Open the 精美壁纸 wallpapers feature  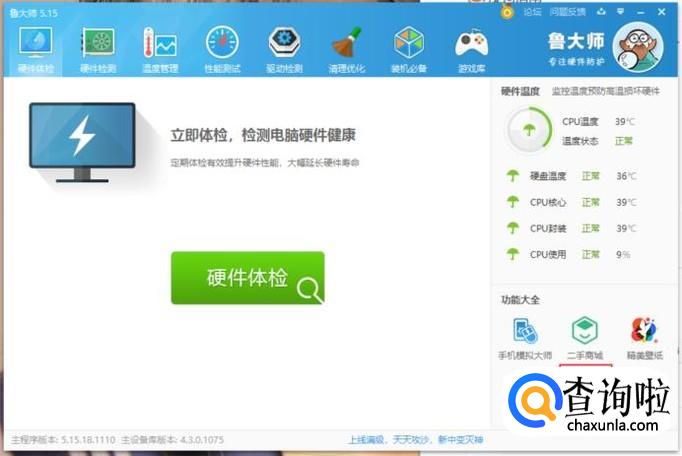[x=645, y=339]
